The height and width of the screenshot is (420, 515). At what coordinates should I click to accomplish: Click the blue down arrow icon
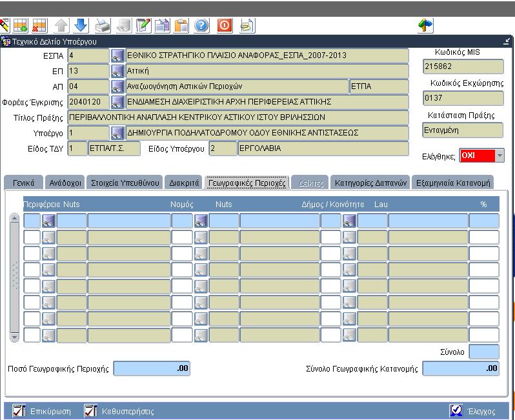(x=81, y=26)
